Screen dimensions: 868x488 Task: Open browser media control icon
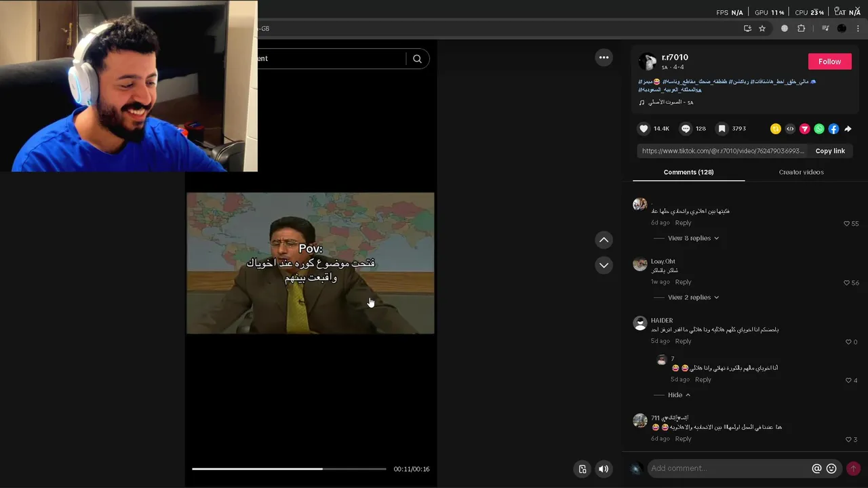825,28
